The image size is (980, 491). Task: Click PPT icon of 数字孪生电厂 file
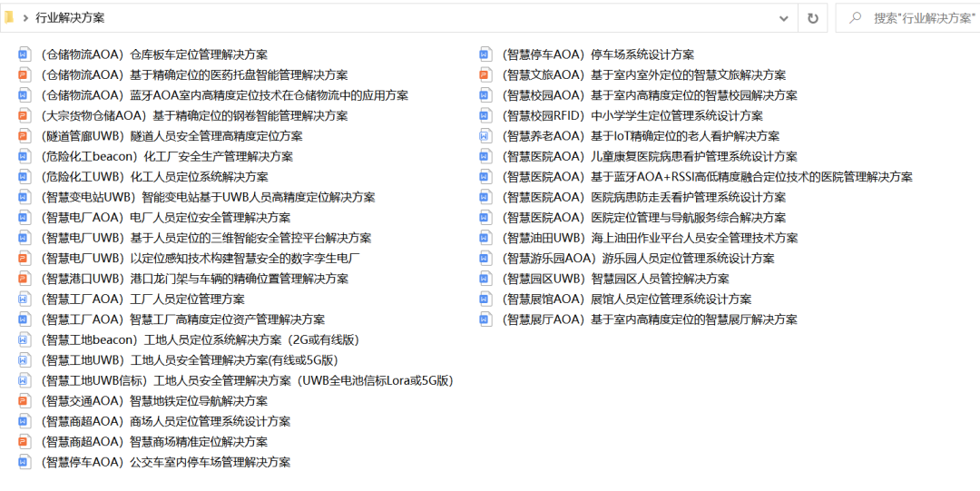coord(24,259)
